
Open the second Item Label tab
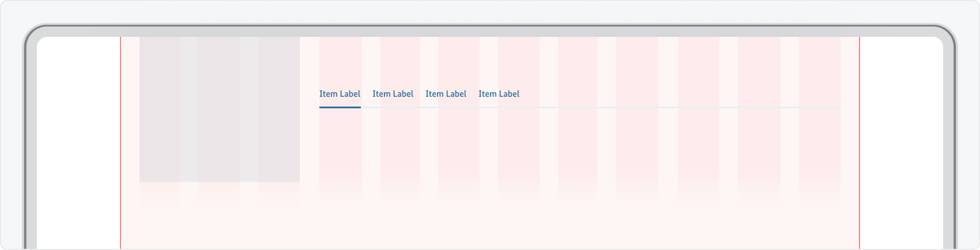[393, 94]
